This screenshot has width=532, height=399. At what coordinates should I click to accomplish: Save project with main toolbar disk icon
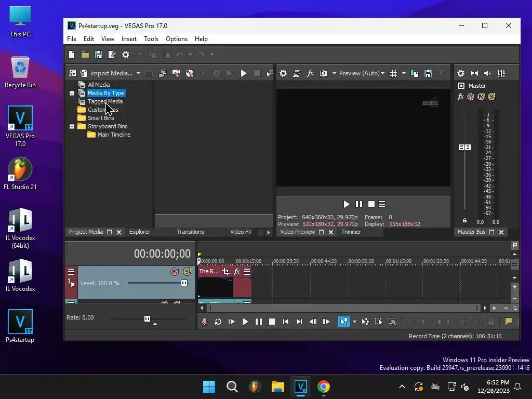99,55
